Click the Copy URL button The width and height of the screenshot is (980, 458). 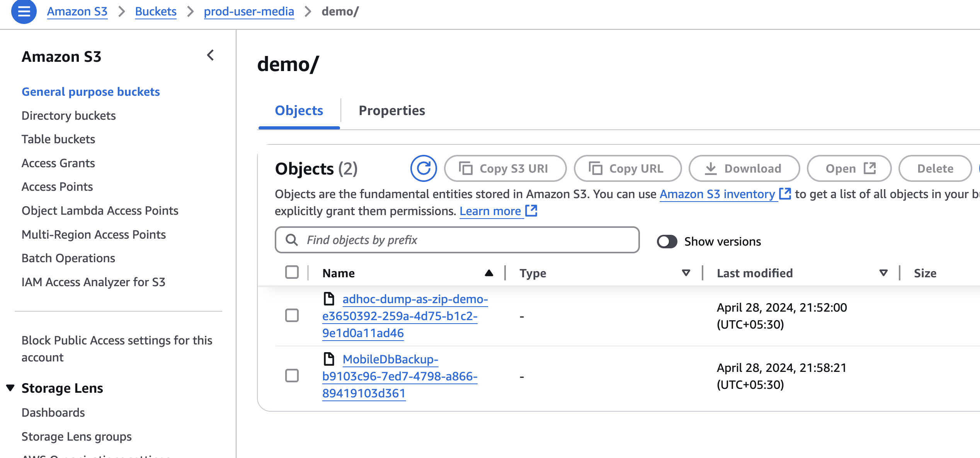(628, 168)
